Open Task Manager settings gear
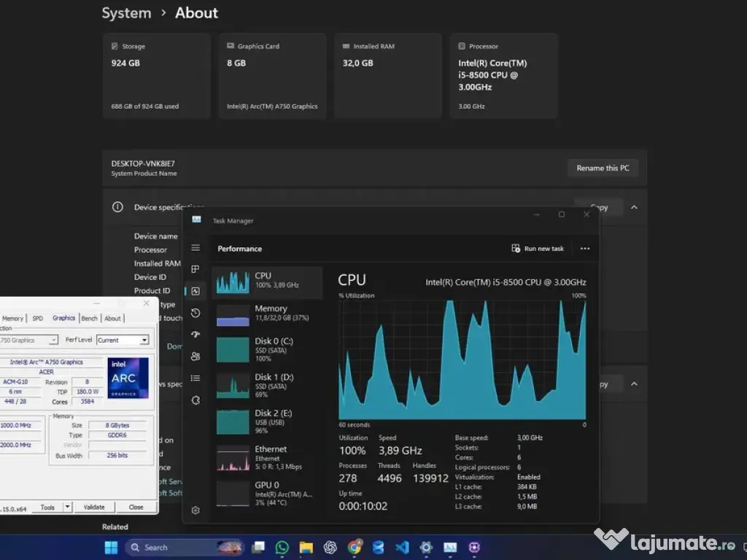 tap(196, 510)
